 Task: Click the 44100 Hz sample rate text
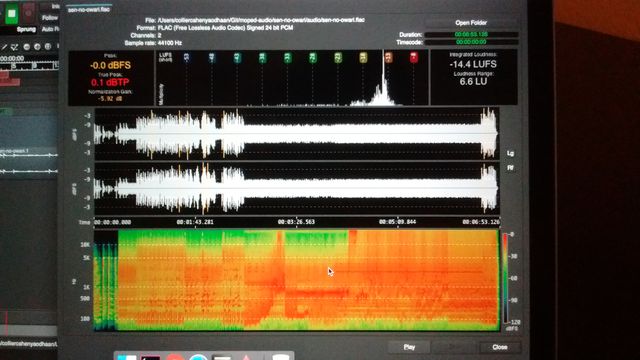tap(169, 43)
